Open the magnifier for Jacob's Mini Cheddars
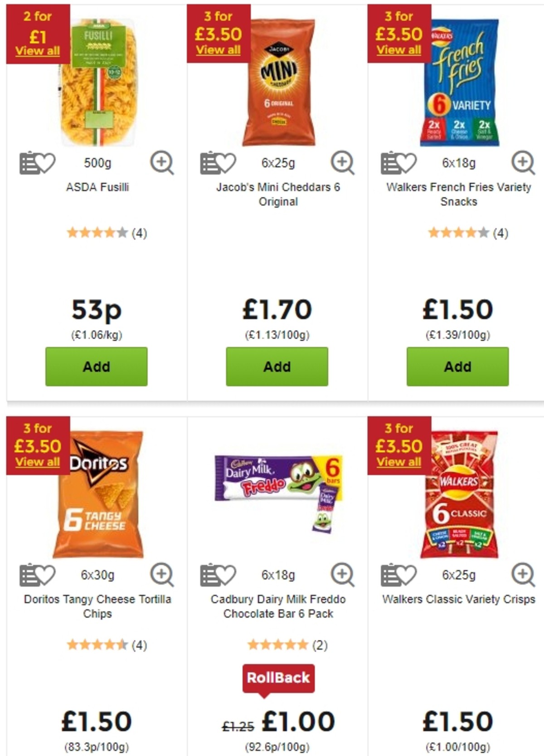Image resolution: width=544 pixels, height=756 pixels. 342,161
